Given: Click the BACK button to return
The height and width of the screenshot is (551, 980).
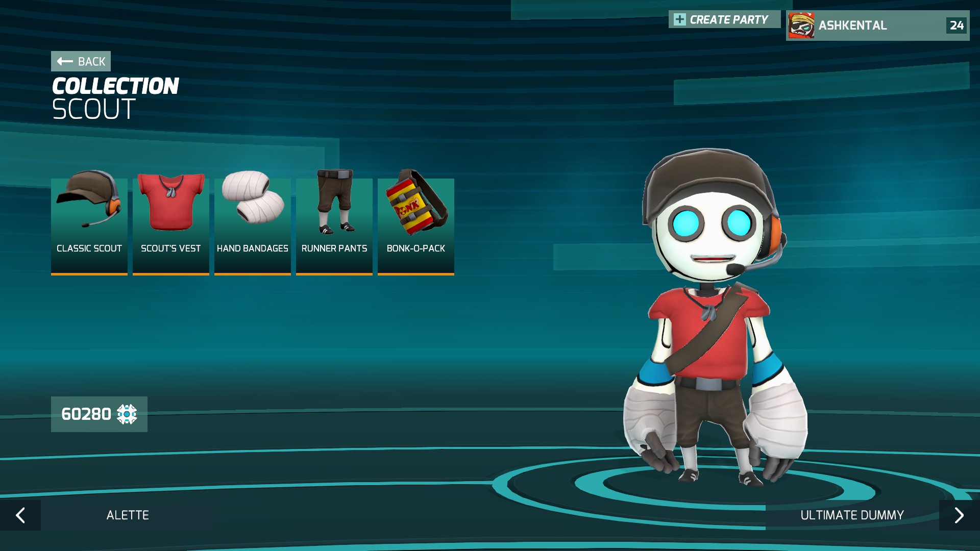Looking at the screenshot, I should (80, 61).
